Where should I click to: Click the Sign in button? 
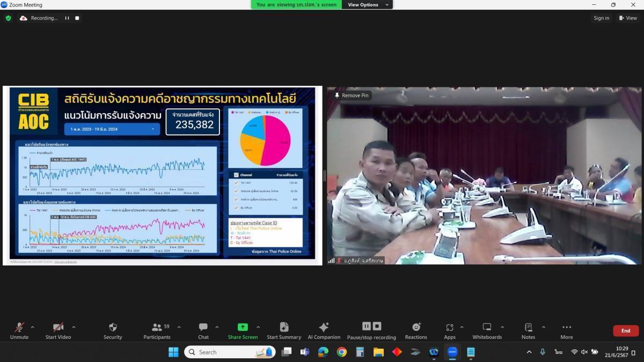pos(601,18)
